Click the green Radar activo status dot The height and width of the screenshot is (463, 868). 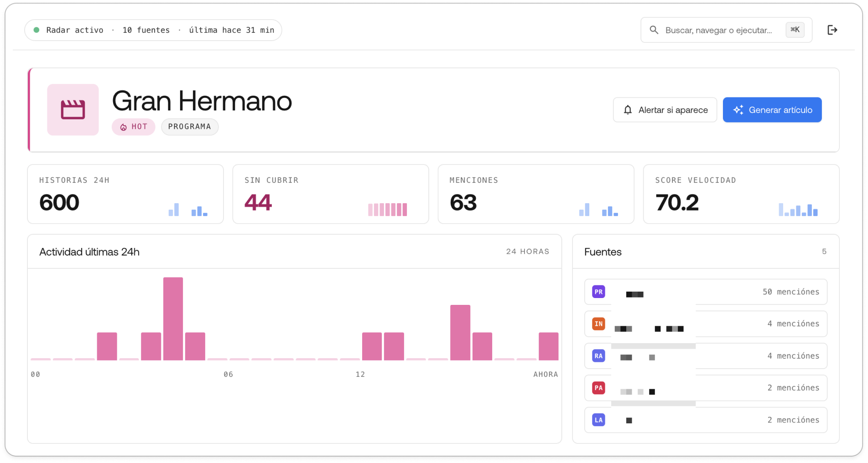[x=36, y=30]
